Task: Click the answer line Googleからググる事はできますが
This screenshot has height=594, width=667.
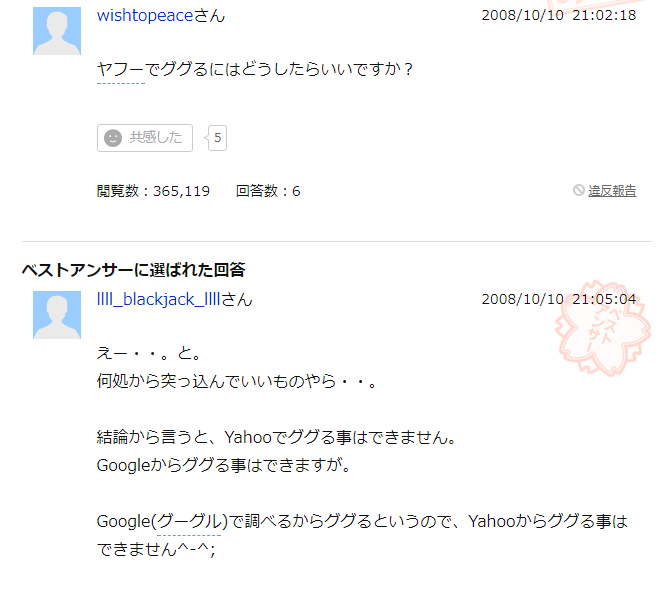Action: pos(224,465)
